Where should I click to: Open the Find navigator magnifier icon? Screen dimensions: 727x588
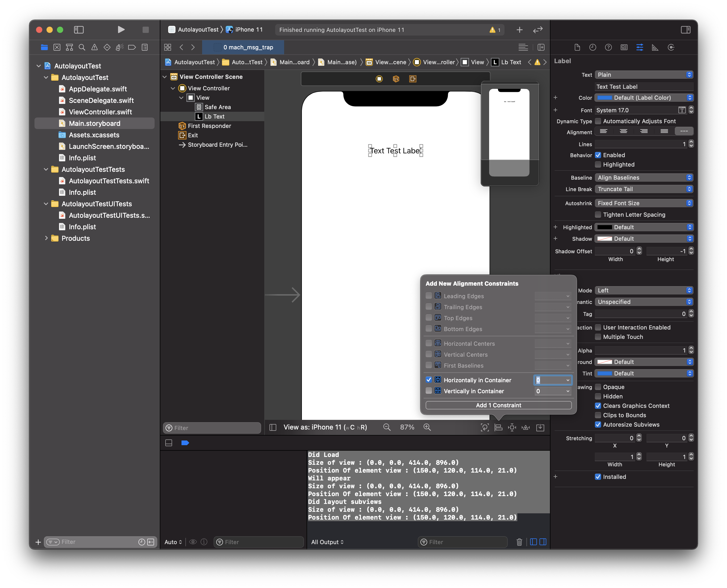click(82, 48)
